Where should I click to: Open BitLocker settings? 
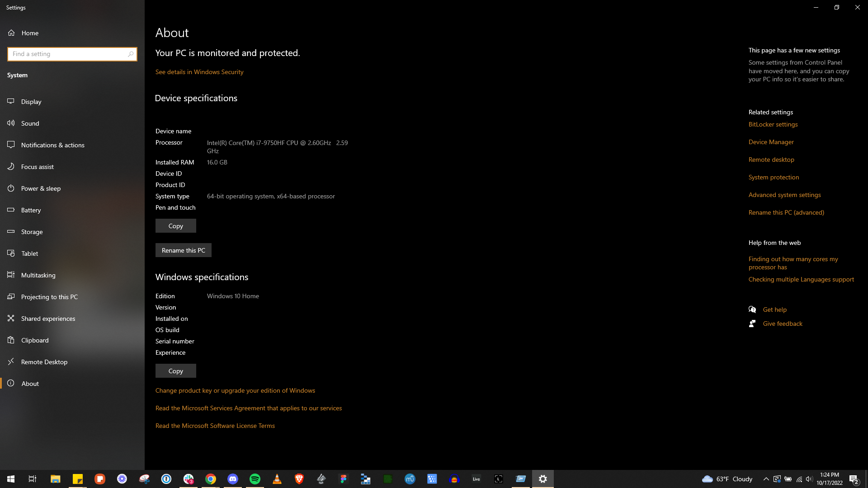tap(773, 124)
